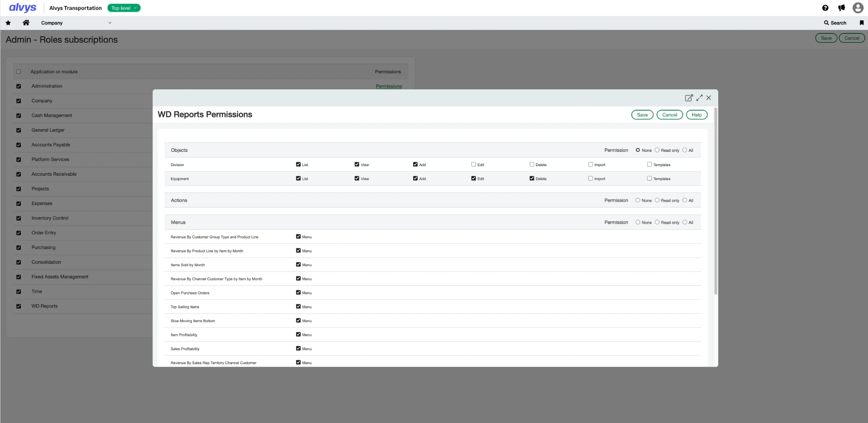Click the permissions dialog vertical scrollbar

coord(715,202)
